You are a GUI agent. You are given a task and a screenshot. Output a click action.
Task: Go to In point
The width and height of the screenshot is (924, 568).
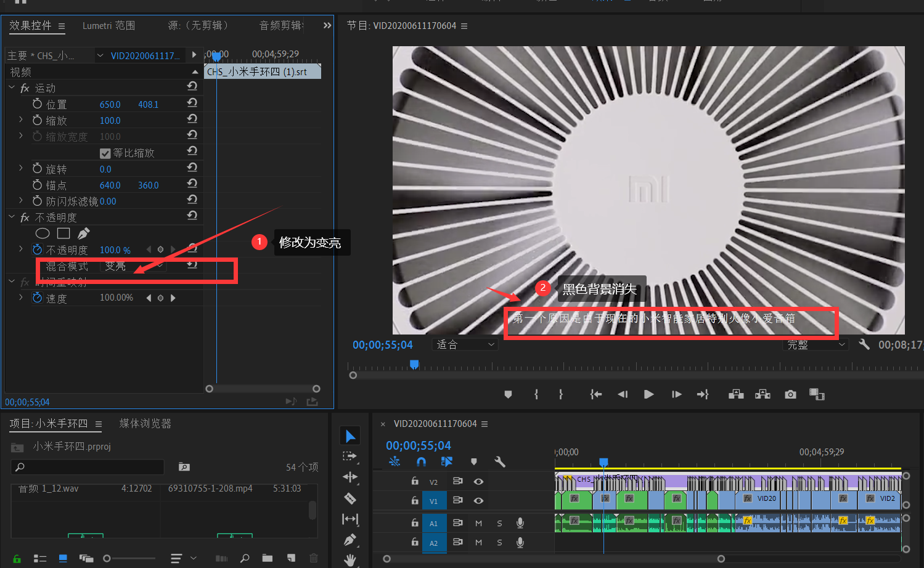595,394
